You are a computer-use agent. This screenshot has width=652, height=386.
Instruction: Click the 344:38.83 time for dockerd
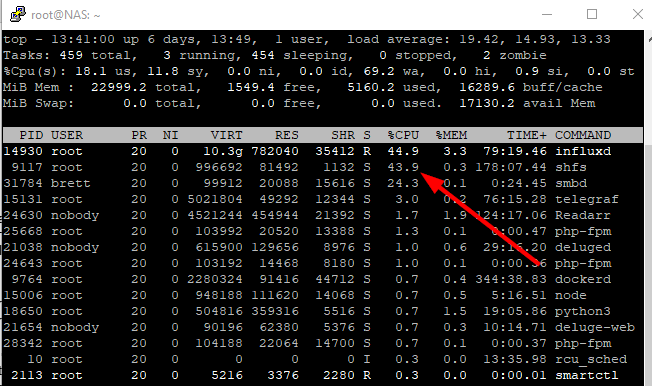tap(511, 279)
